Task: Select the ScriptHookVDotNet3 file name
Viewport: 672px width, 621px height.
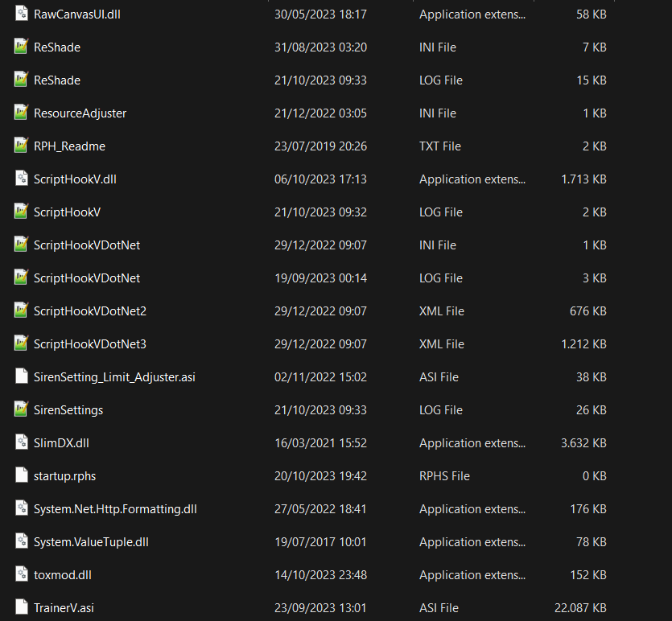Action: click(90, 344)
